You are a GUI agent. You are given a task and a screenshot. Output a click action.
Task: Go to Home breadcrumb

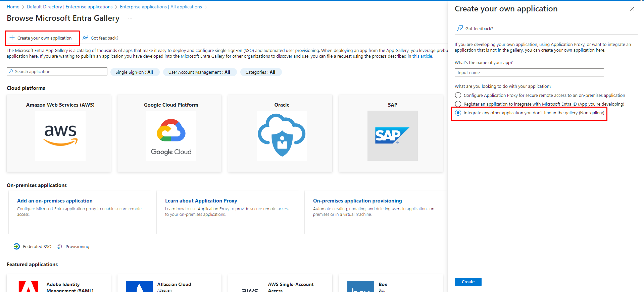point(13,7)
